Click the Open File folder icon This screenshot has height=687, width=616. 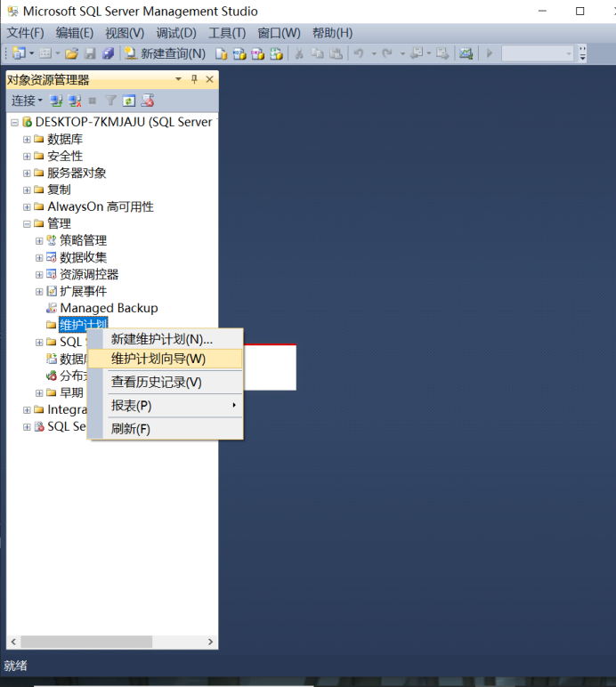tap(71, 53)
